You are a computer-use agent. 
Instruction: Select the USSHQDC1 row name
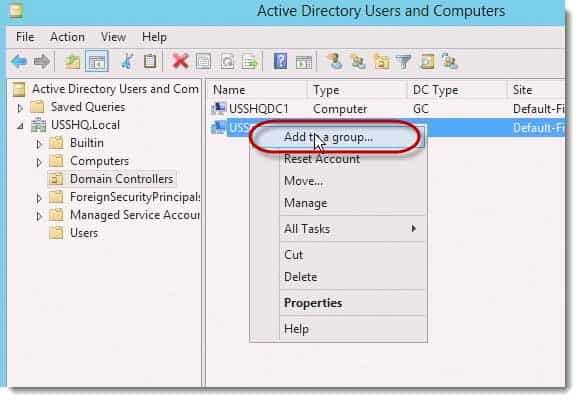point(258,109)
